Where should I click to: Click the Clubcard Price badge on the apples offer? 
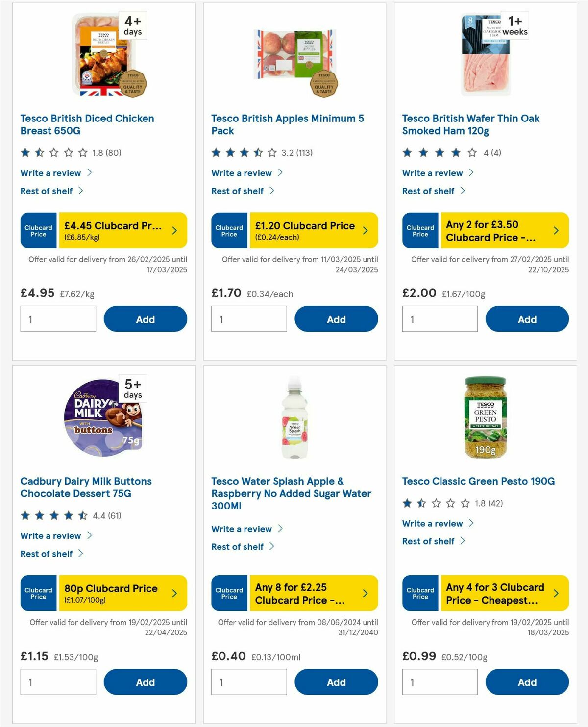(x=229, y=230)
